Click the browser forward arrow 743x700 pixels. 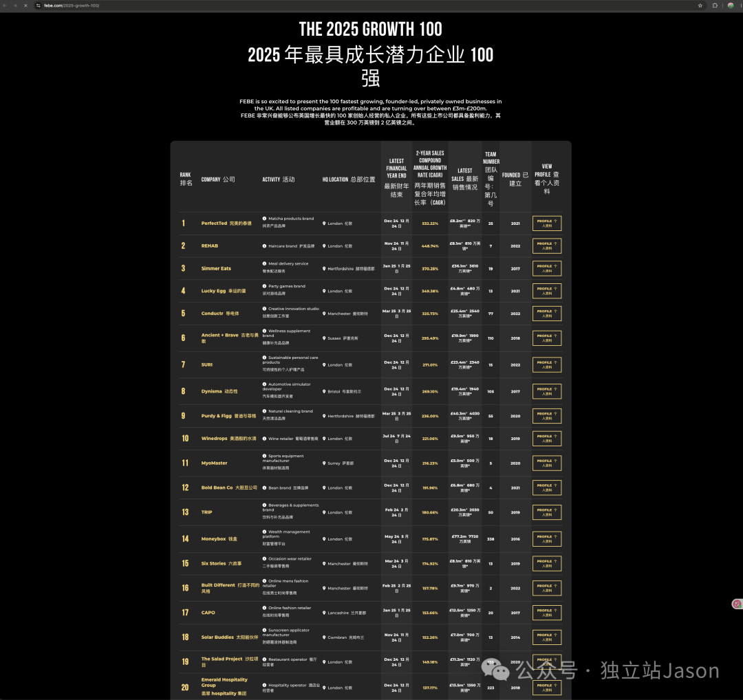pos(15,6)
